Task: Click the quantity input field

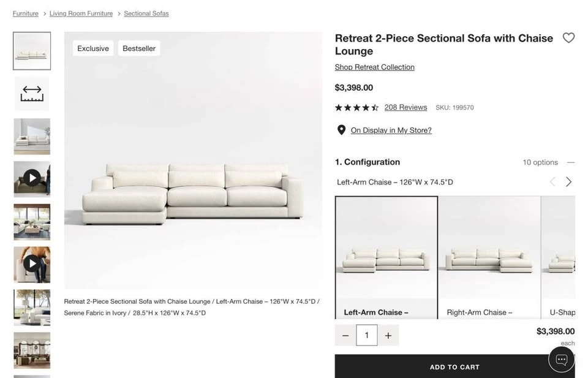Action: pyautogui.click(x=366, y=335)
